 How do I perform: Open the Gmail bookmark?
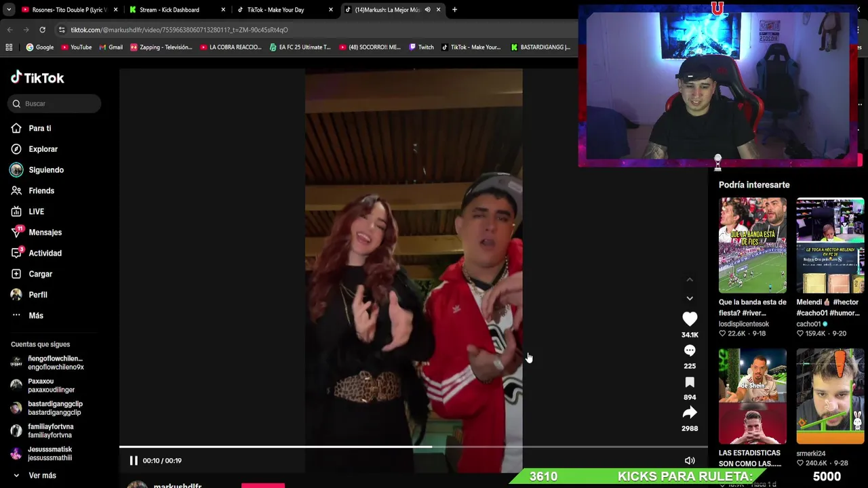point(111,47)
